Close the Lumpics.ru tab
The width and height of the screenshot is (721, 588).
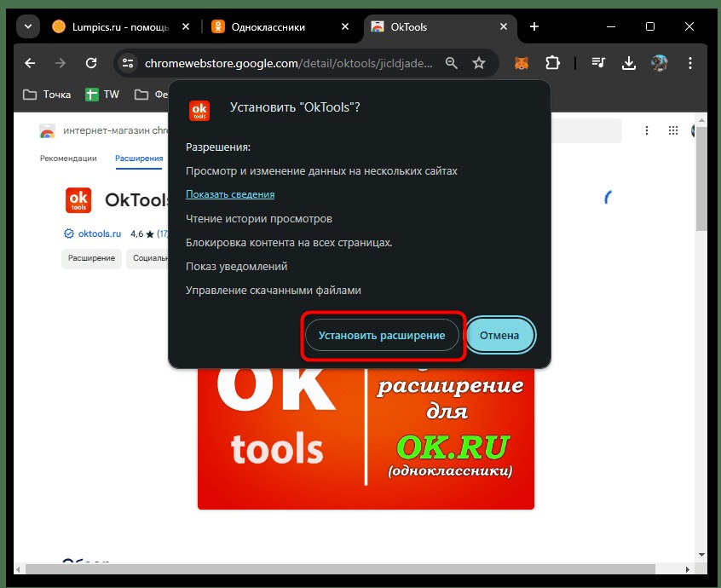click(186, 26)
